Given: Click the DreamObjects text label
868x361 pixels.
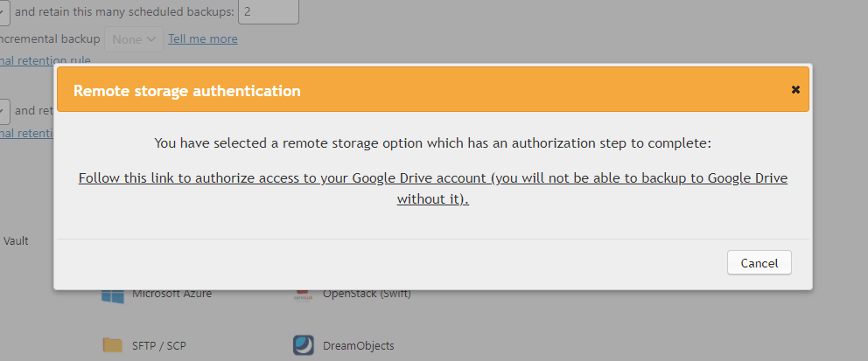Looking at the screenshot, I should pos(359,346).
